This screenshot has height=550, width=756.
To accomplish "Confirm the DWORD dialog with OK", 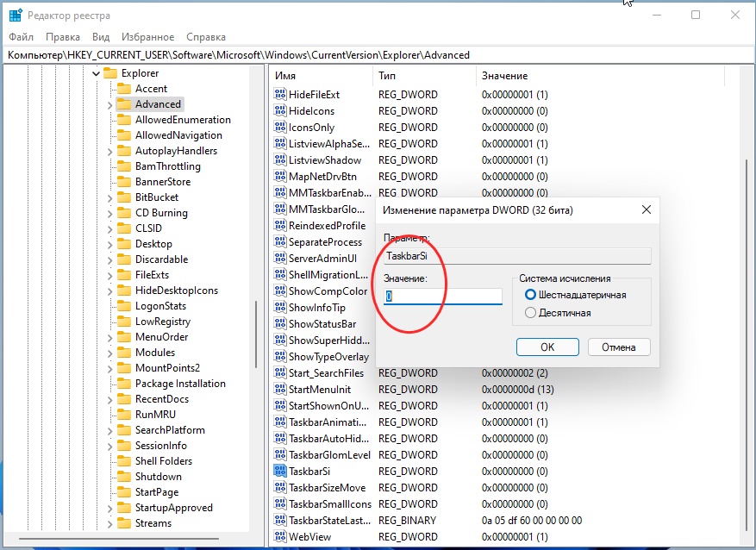I will point(547,347).
